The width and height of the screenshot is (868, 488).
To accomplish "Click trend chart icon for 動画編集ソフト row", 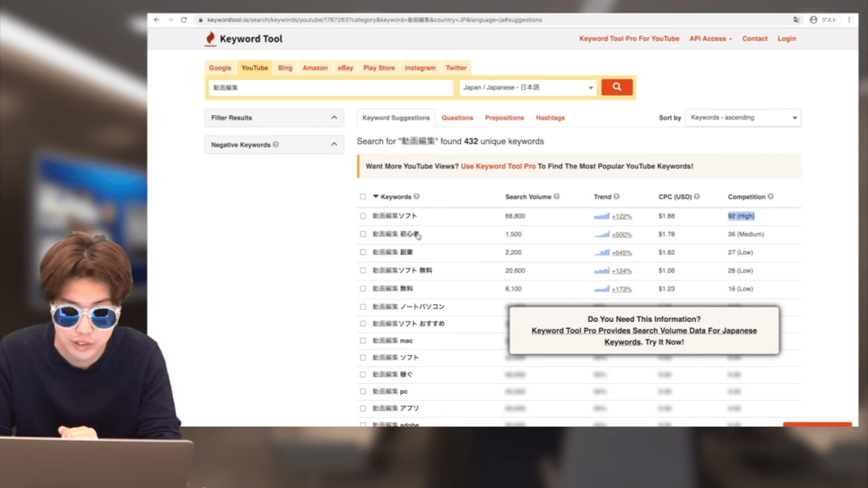I will (x=602, y=216).
